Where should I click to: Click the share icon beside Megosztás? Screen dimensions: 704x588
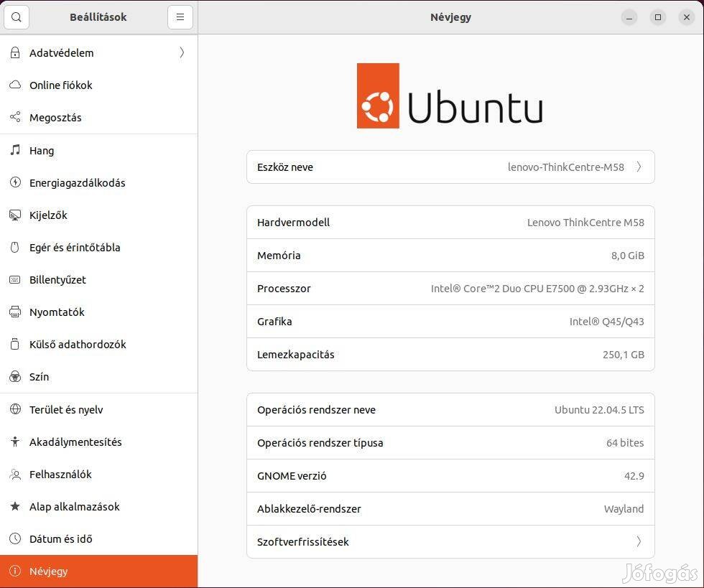point(15,118)
